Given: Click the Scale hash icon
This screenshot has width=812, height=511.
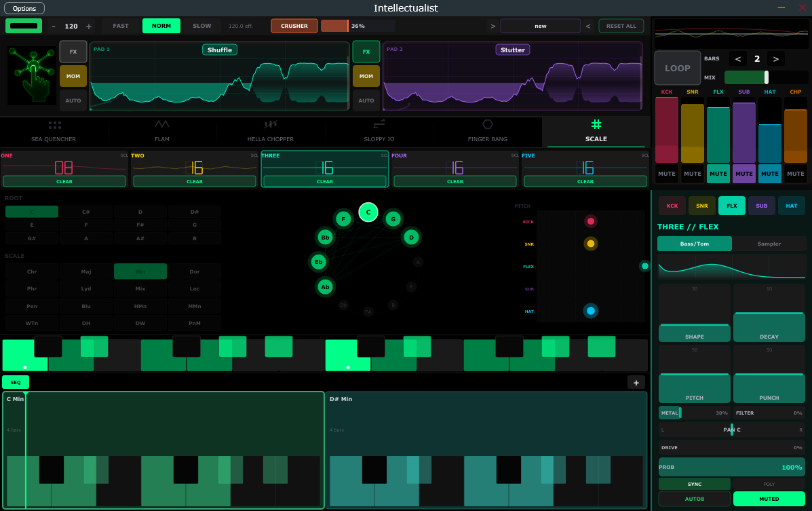Looking at the screenshot, I should [596, 124].
